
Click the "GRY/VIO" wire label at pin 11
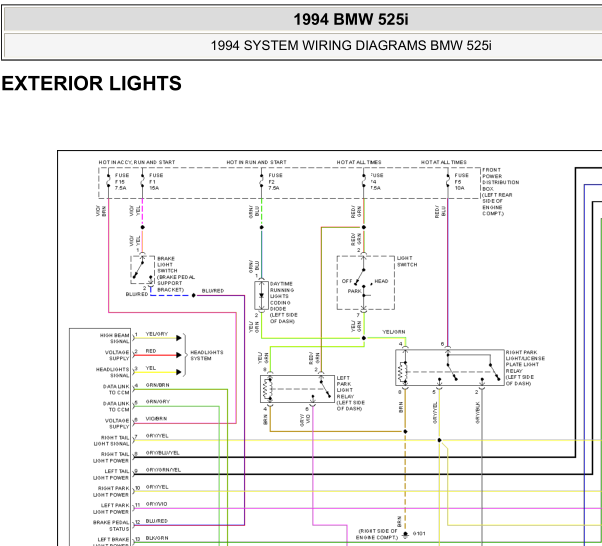point(156,504)
